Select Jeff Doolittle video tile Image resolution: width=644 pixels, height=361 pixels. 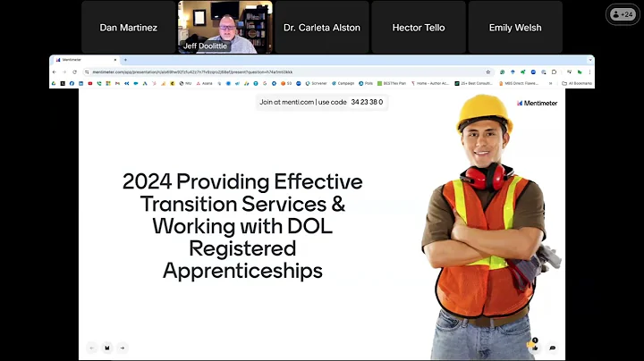(225, 27)
